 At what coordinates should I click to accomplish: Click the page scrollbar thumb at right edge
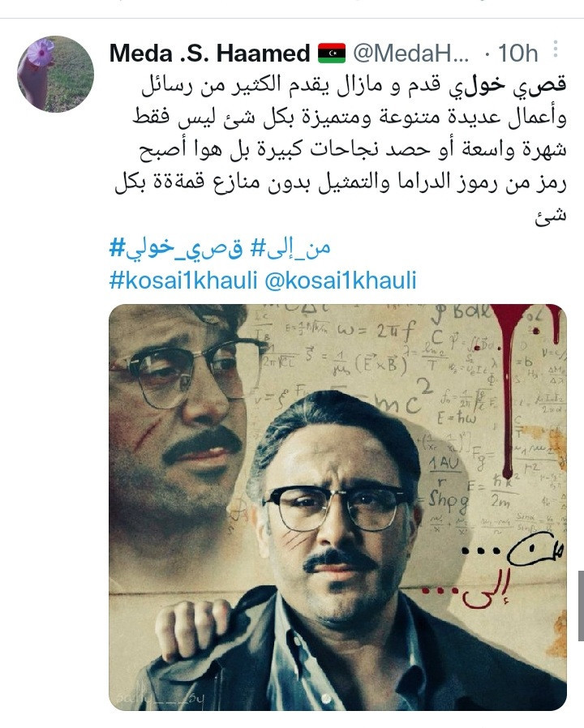pyautogui.click(x=580, y=606)
